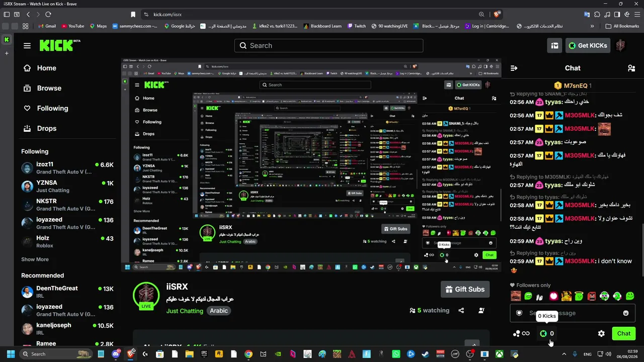Image resolution: width=644 pixels, height=362 pixels.
Task: Open the Twitch bookmark
Action: tap(356, 26)
